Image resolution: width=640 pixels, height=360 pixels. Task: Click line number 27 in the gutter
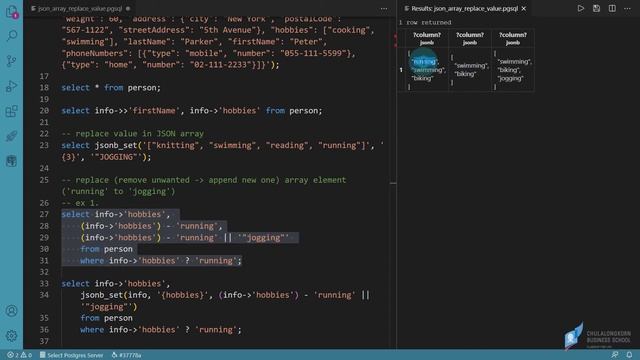coord(44,214)
